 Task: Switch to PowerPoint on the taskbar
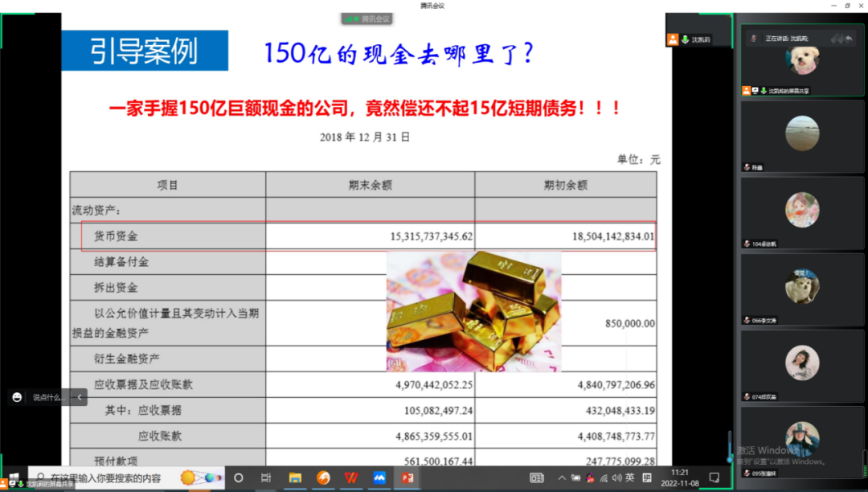[407, 478]
